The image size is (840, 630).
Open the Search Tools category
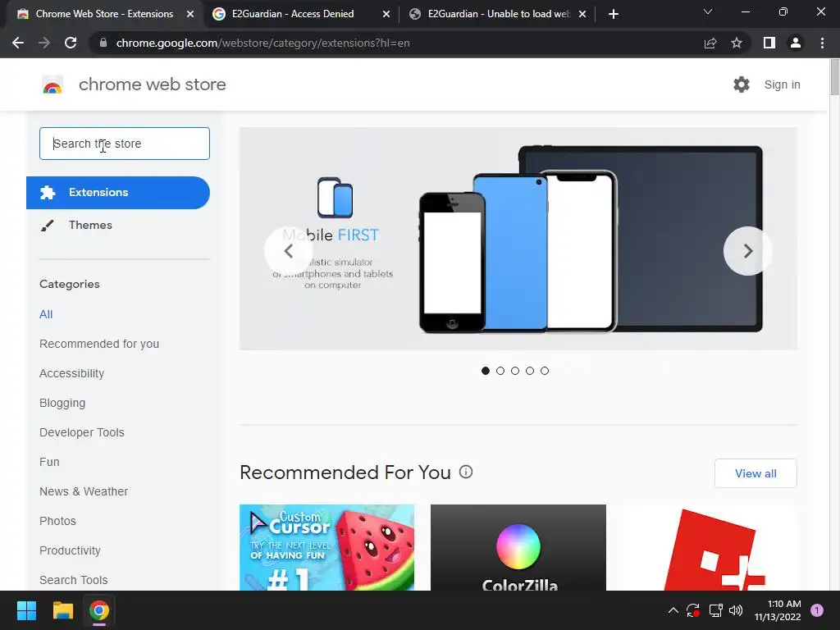pos(73,580)
